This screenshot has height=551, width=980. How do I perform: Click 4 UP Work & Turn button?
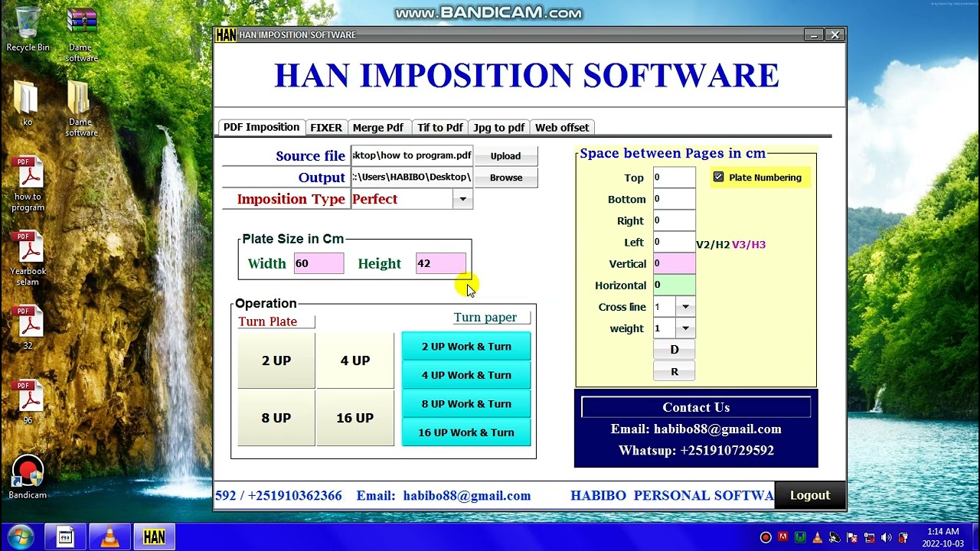coord(466,375)
